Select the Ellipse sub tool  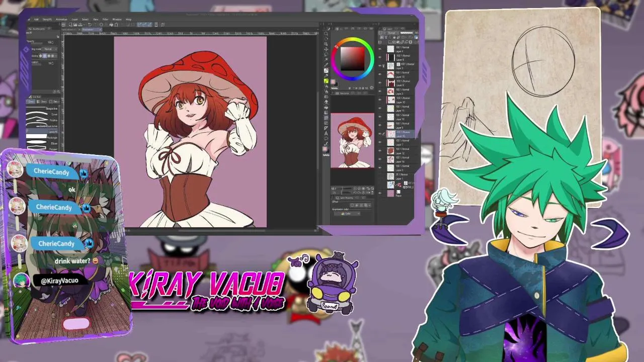43,143
